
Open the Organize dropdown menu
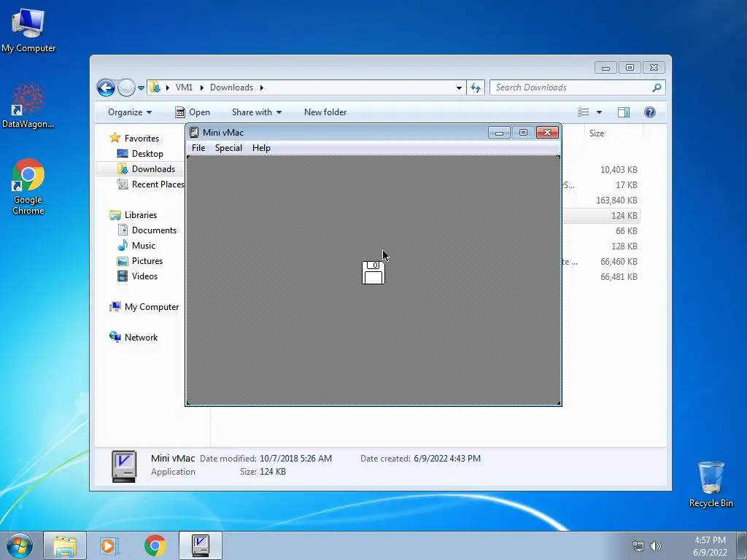(x=130, y=112)
